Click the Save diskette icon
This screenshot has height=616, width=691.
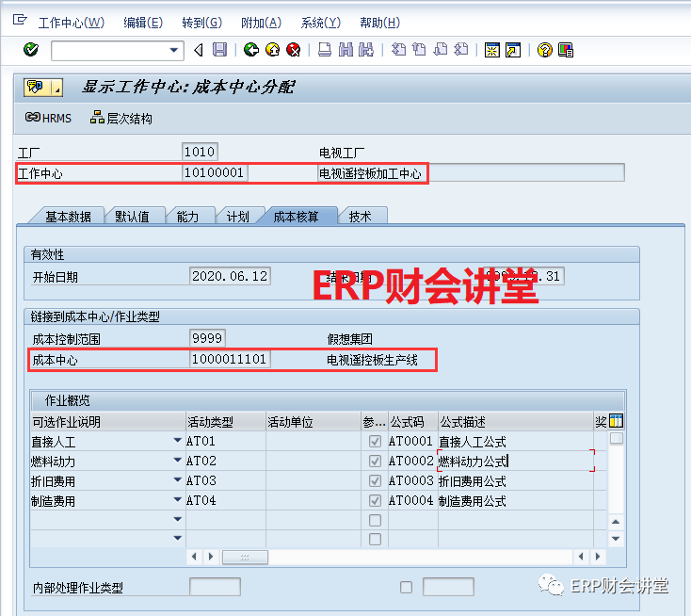click(219, 50)
